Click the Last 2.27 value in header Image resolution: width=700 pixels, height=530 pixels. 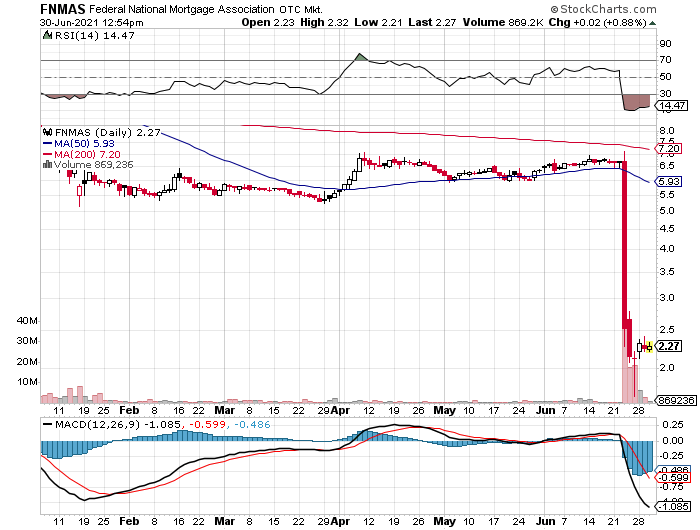[x=432, y=22]
